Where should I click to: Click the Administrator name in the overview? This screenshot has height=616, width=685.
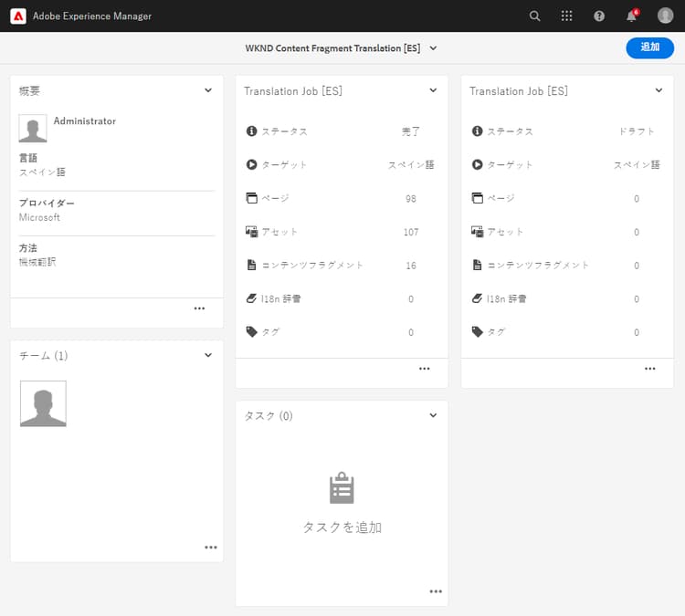85,121
